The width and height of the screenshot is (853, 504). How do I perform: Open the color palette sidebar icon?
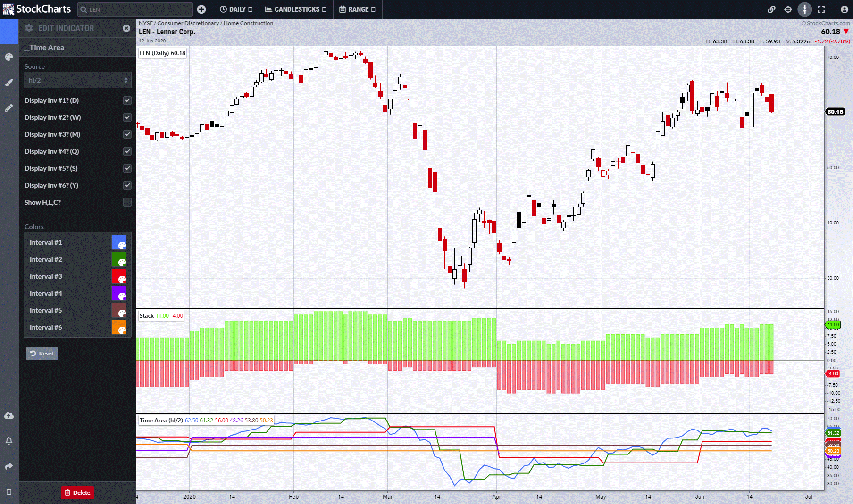point(9,57)
